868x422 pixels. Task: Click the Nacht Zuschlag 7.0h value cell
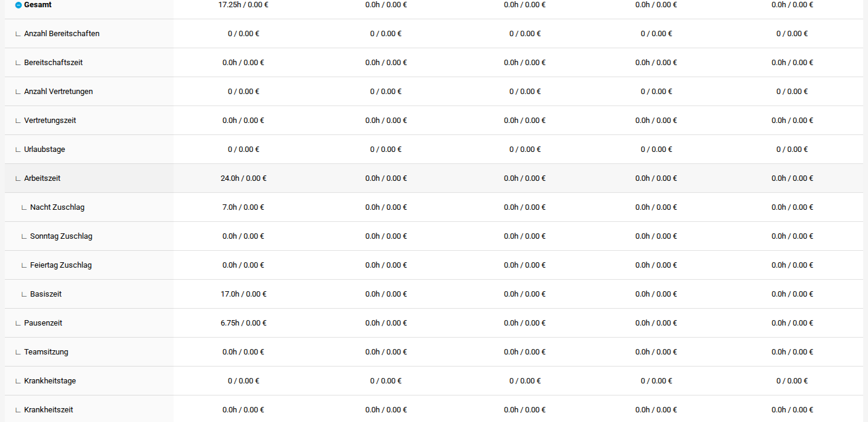pyautogui.click(x=244, y=207)
